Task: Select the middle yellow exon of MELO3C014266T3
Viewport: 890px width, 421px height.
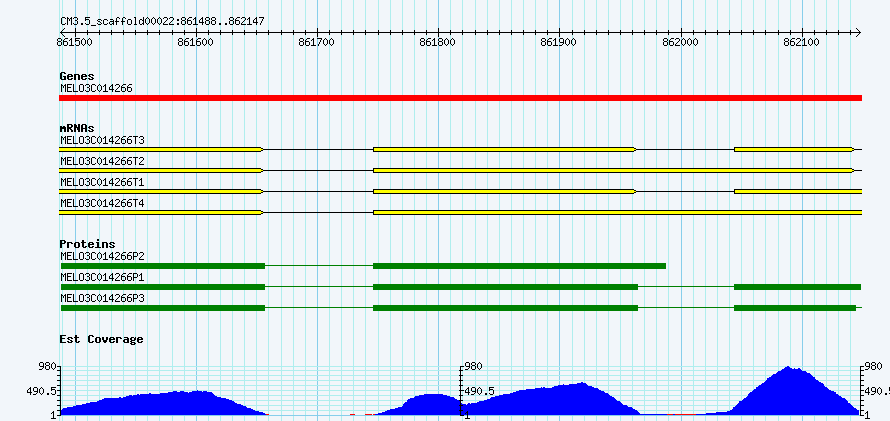Action: 505,149
